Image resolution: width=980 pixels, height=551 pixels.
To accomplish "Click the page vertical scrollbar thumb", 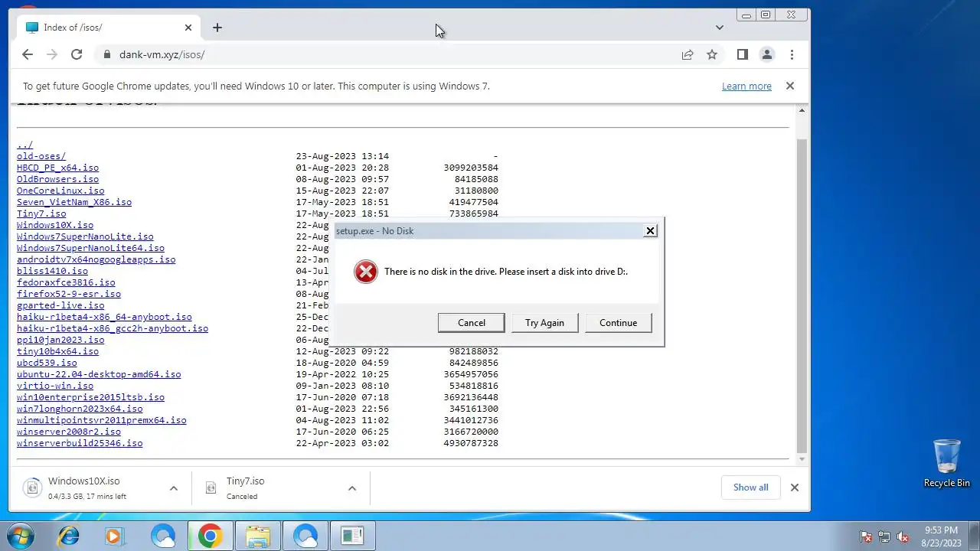I will pos(802,295).
